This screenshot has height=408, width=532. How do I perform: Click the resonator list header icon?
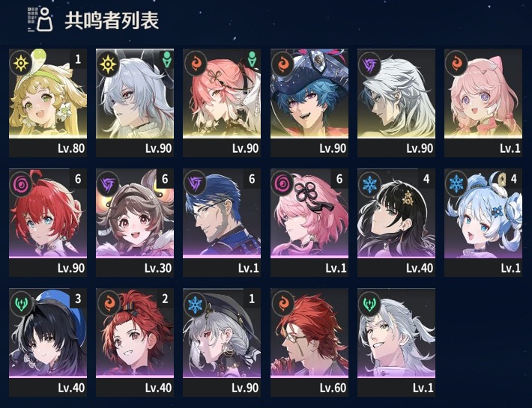pos(40,19)
